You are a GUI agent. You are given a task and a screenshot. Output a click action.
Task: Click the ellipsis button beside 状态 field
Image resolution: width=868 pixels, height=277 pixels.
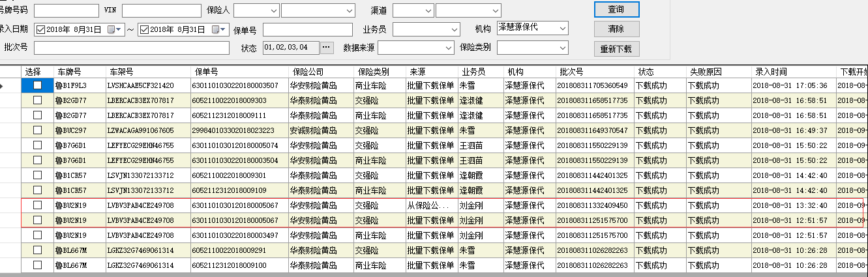point(327,48)
